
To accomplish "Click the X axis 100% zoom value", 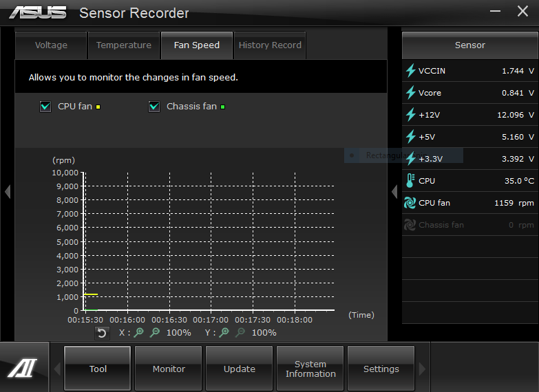I will coord(179,333).
